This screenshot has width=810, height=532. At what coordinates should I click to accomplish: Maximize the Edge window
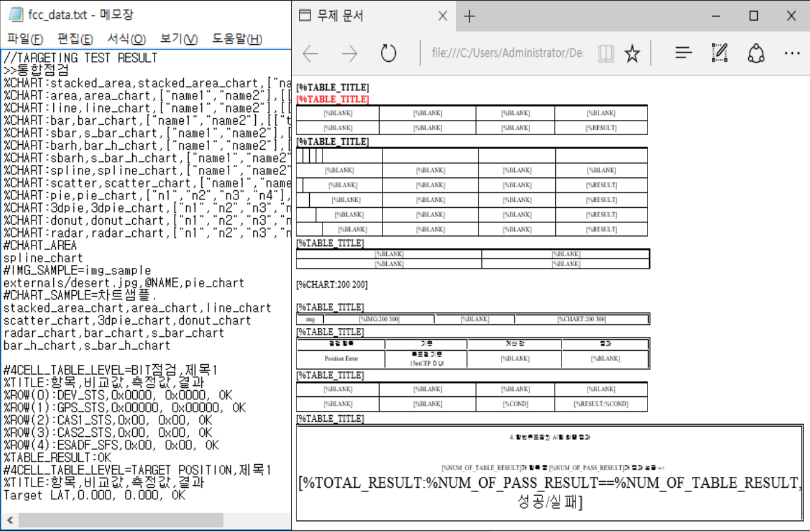click(x=754, y=16)
